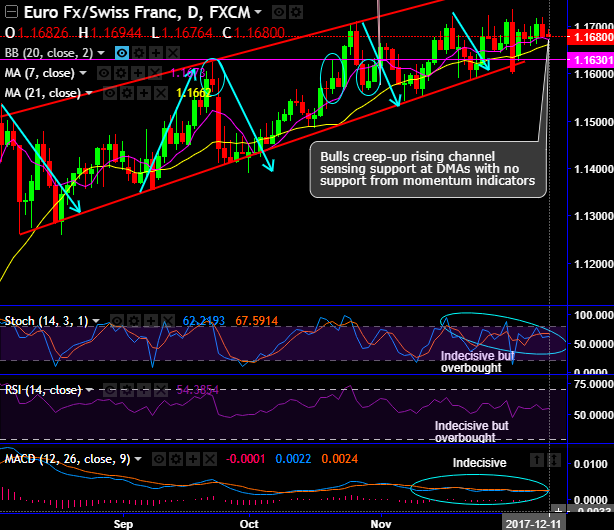Click the Stoch value 62.2193
The image size is (614, 530).
pos(204,321)
